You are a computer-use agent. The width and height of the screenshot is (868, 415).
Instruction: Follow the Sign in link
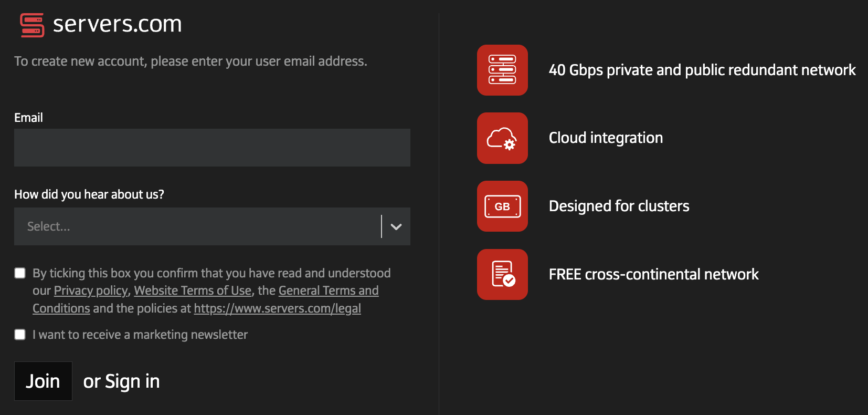point(132,382)
